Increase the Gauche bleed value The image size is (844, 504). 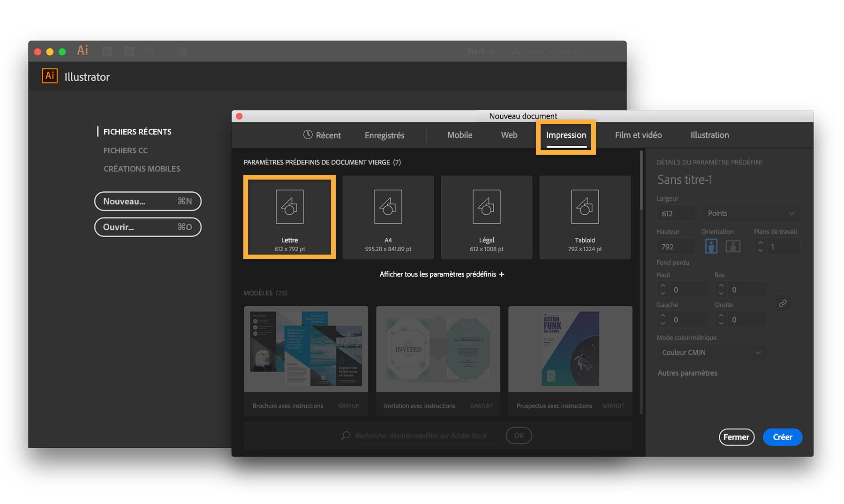[x=663, y=316]
